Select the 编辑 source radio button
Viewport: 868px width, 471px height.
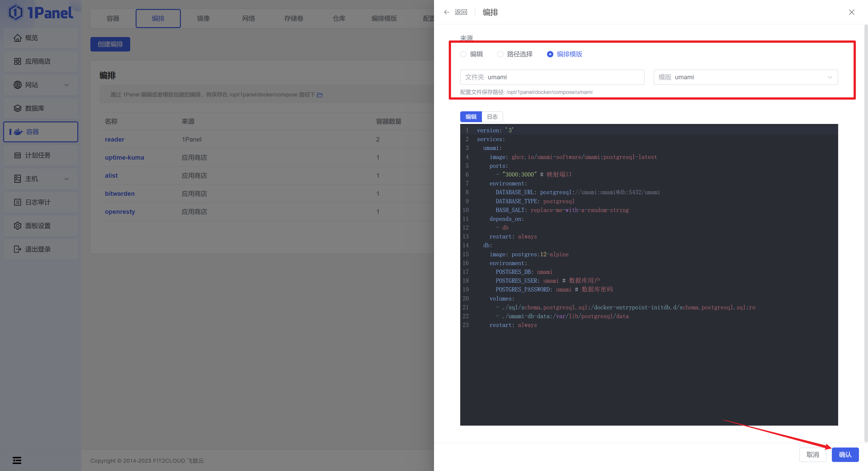463,54
